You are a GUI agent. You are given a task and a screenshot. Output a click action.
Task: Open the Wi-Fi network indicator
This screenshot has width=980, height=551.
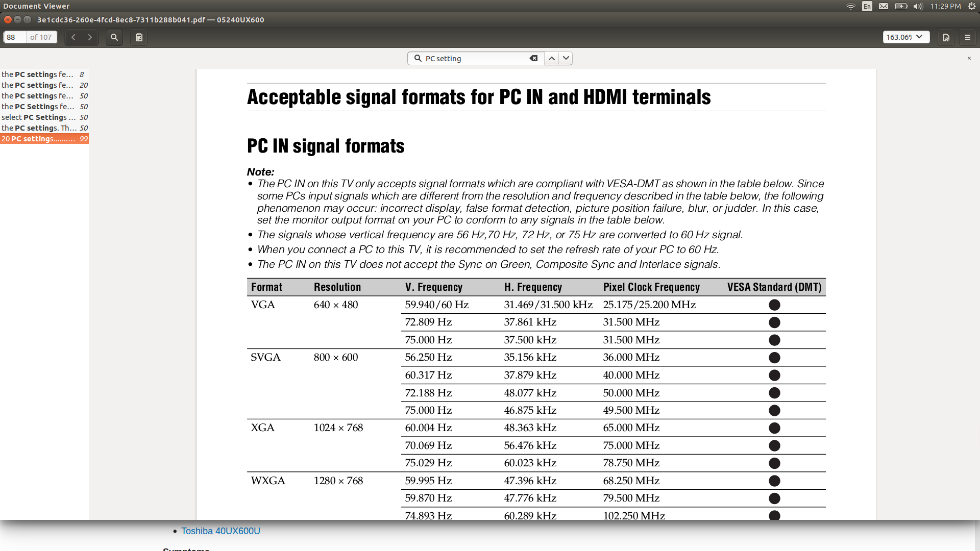tap(850, 6)
